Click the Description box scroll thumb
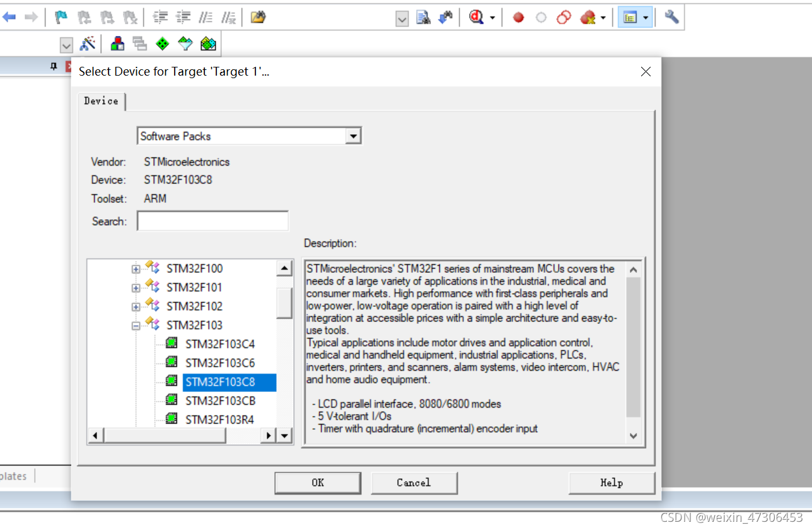812x530 pixels. (634, 347)
